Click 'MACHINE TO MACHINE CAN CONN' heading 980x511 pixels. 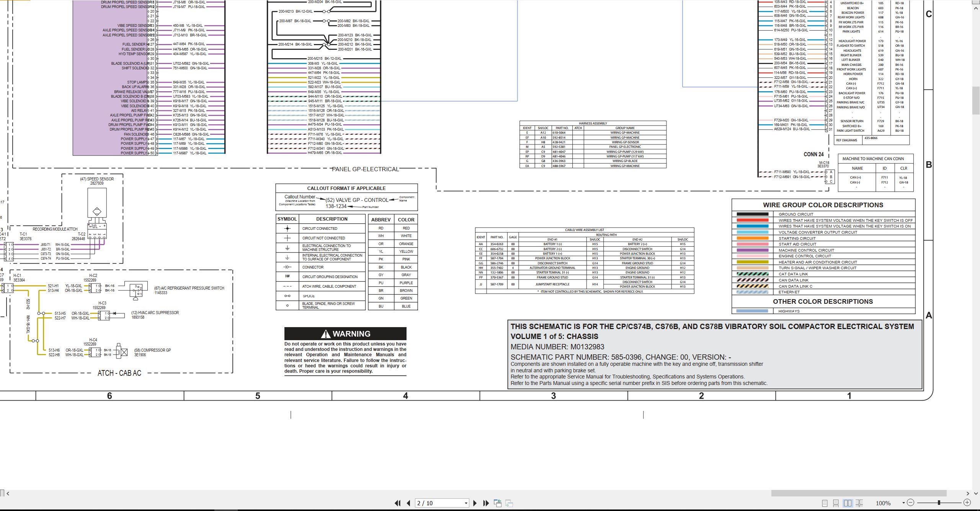[x=873, y=159]
